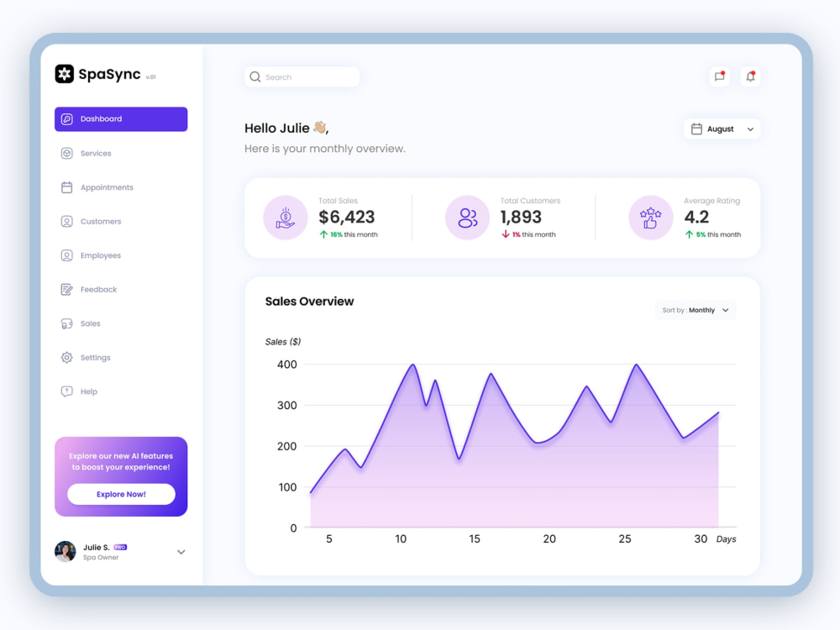Click the search magnifier icon

255,77
